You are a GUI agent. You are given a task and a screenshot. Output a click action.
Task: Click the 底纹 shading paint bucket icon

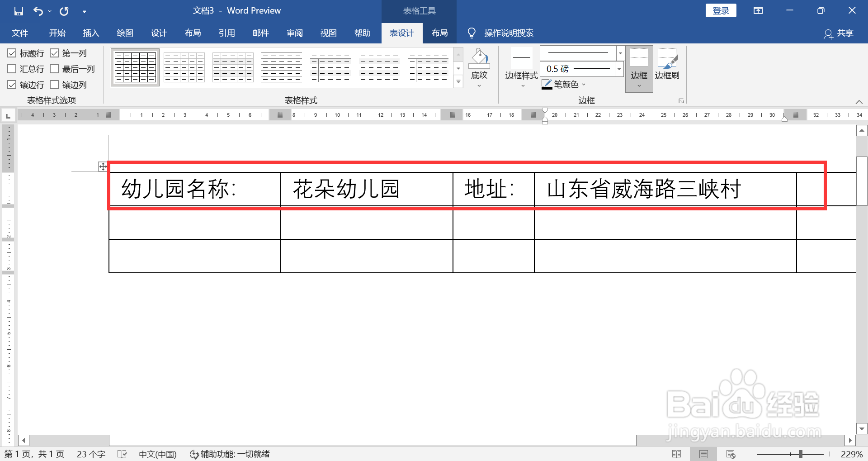[479, 59]
